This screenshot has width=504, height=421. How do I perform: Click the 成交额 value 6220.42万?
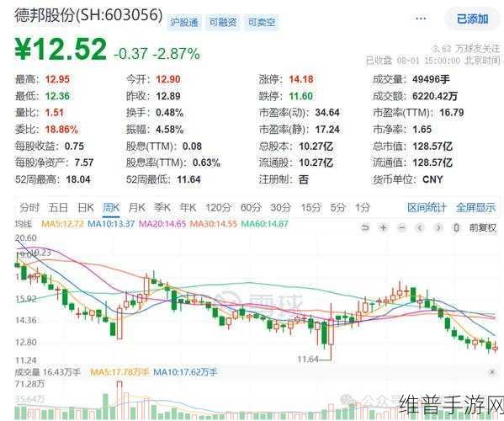pos(435,96)
